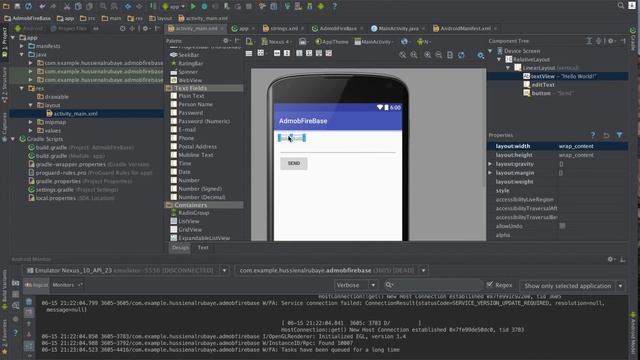Collapse the java folder in project tree

[x=22, y=54]
